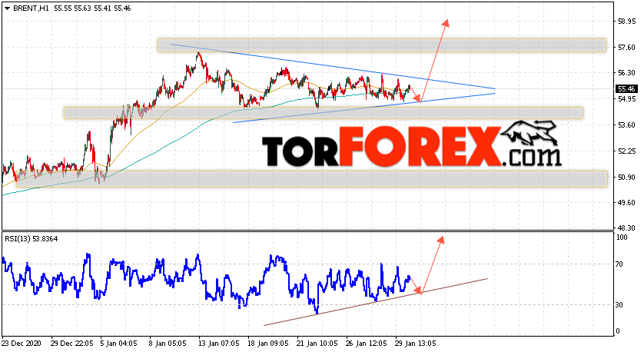Select the RSI scale value 70
This screenshot has width=644, height=352.
pos(620,264)
